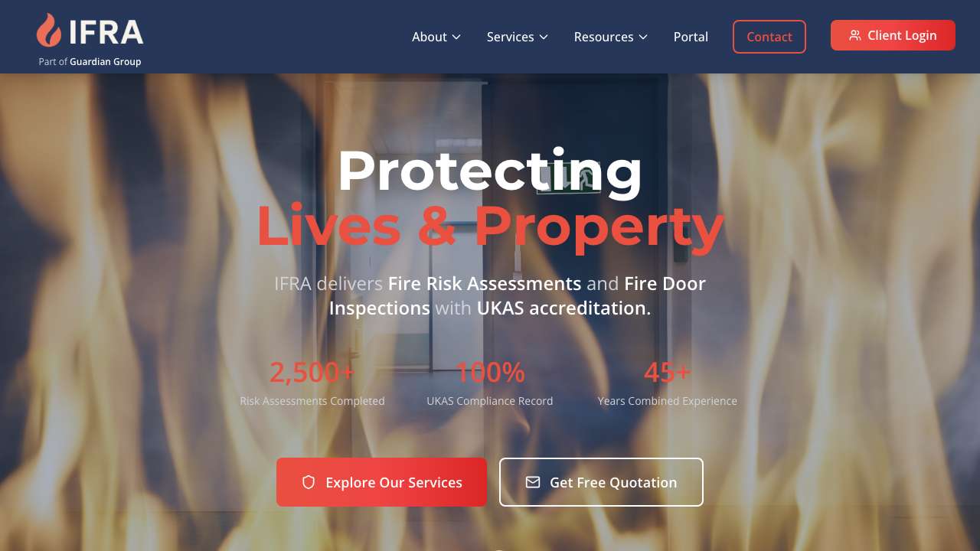This screenshot has width=980, height=551.
Task: Expand the About dropdown chevron
Action: coord(456,37)
